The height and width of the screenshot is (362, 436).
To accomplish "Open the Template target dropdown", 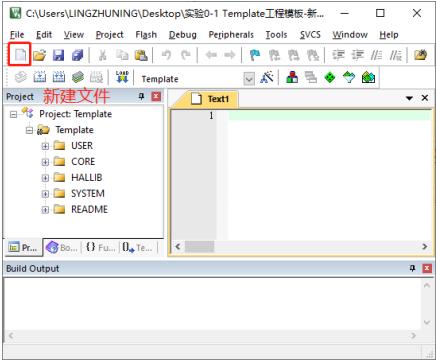I will coord(249,79).
